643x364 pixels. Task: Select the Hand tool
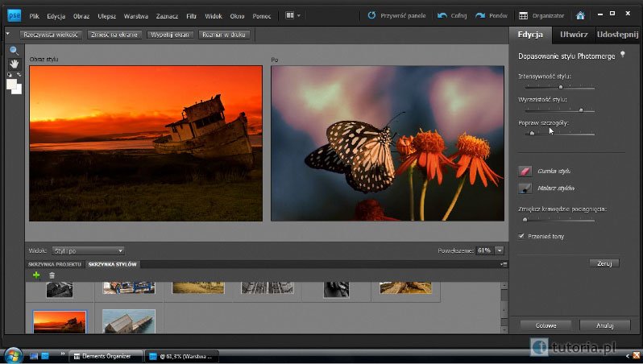(x=14, y=64)
